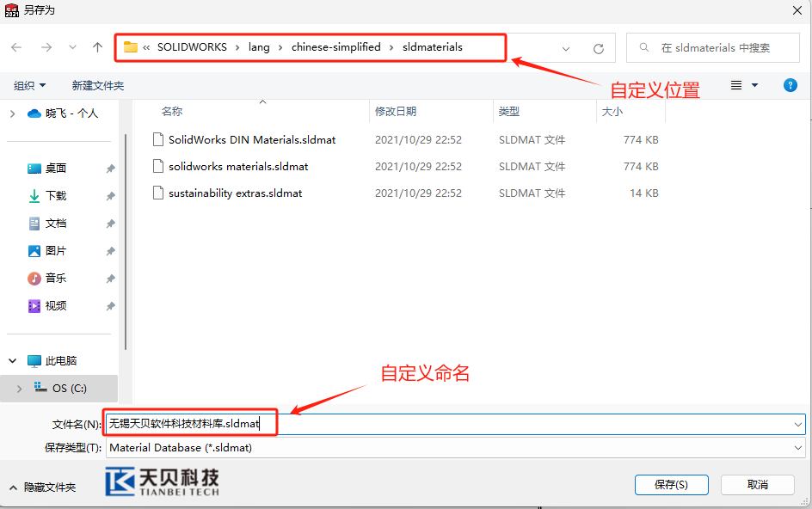Go up one folder level
The height and width of the screenshot is (509, 812).
click(x=97, y=47)
